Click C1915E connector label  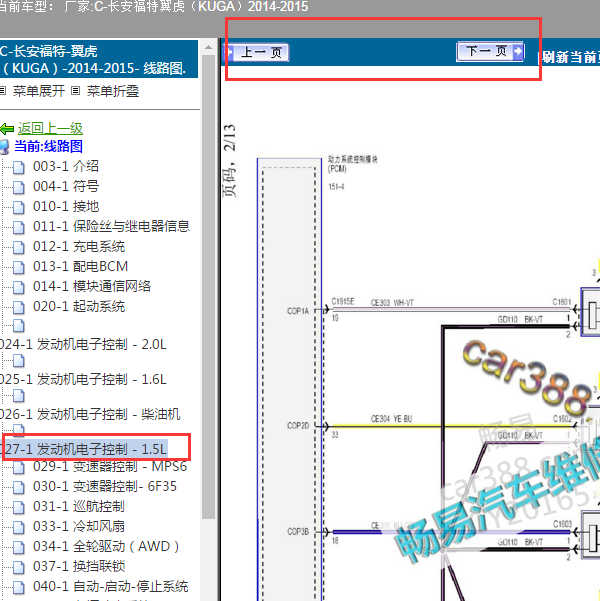(343, 302)
